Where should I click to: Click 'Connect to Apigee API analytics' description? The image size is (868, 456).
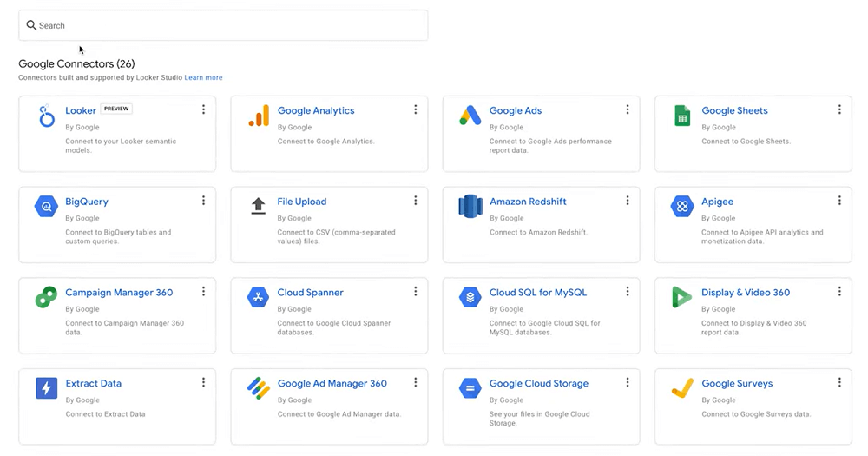[x=762, y=236]
